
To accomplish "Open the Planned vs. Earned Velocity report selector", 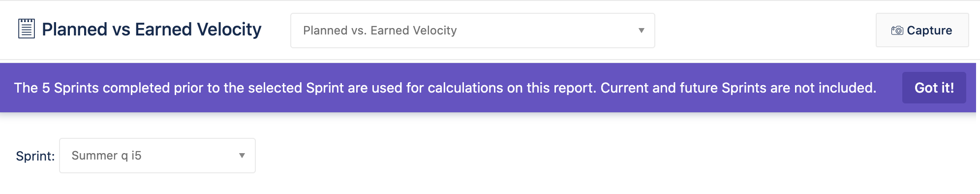I will (472, 31).
